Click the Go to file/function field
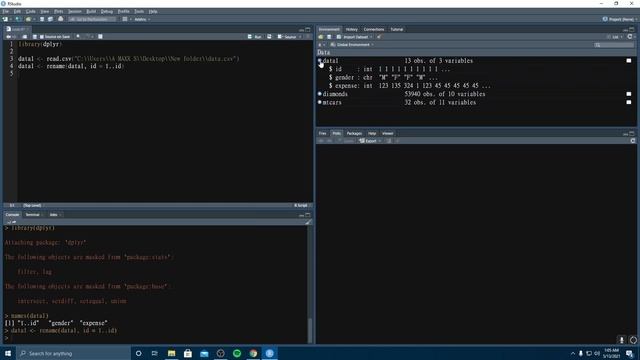 pos(92,19)
